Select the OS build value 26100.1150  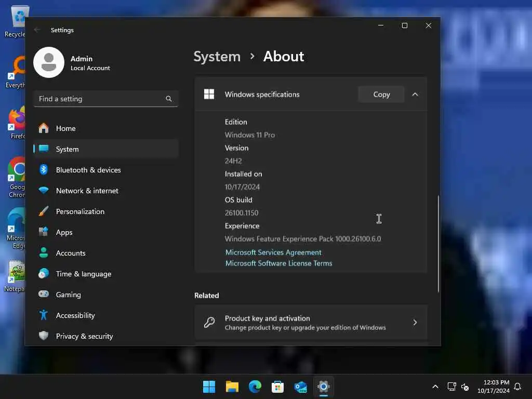242,212
